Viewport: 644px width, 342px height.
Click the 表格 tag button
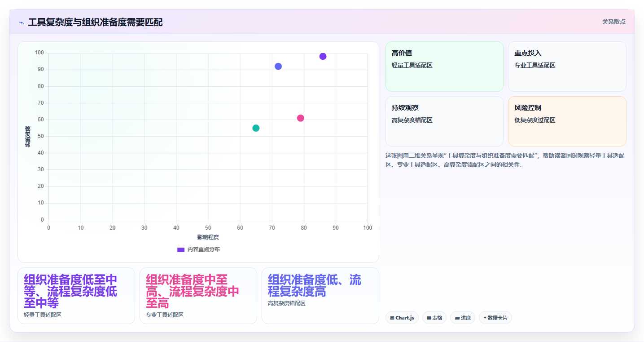434,318
